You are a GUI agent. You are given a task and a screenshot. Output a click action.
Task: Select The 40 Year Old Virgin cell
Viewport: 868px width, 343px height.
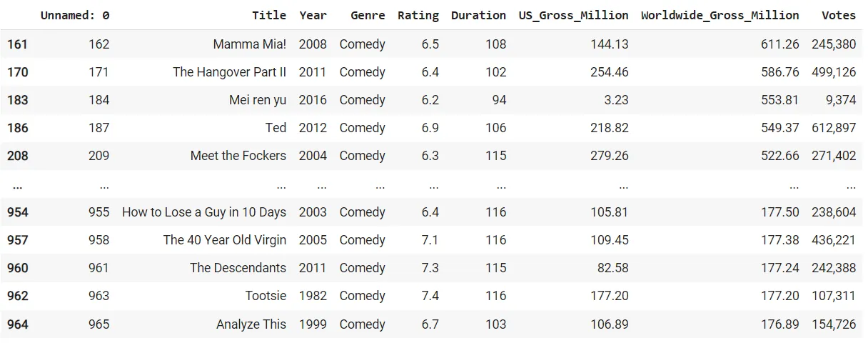(224, 240)
